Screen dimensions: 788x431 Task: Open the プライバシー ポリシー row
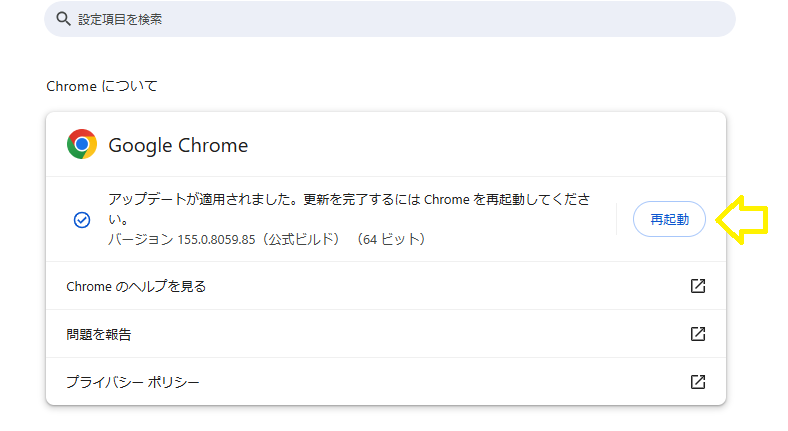pos(386,382)
